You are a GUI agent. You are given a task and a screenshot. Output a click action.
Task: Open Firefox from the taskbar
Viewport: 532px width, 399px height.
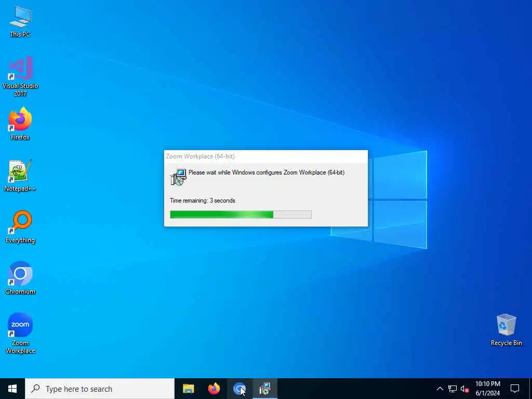click(x=214, y=389)
